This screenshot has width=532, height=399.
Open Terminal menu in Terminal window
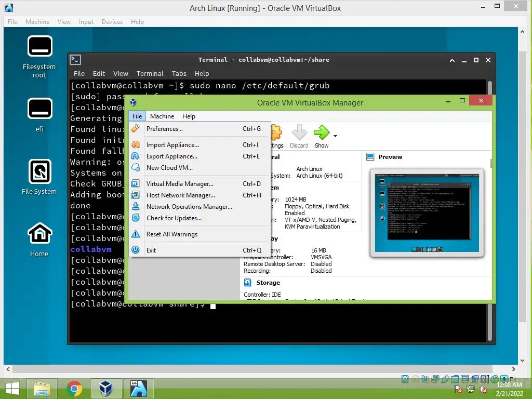click(x=150, y=73)
